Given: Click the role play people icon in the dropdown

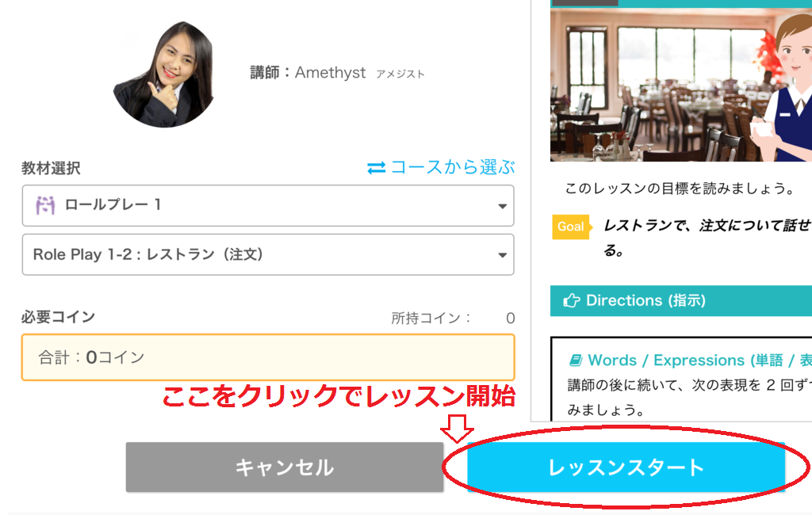Looking at the screenshot, I should point(45,205).
